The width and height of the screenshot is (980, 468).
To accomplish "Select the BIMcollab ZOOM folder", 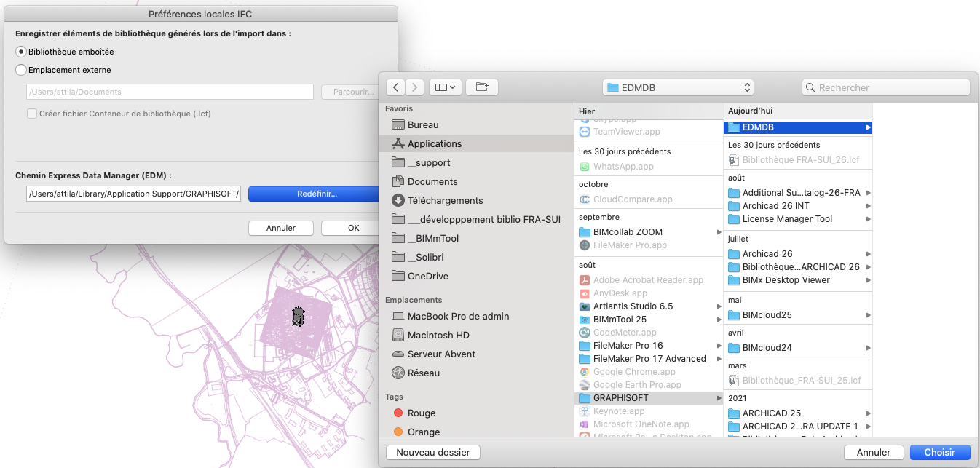I will (649, 232).
